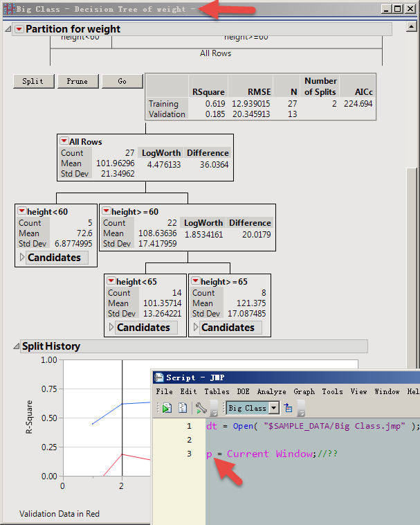Open the Graph menu
The width and height of the screenshot is (420, 525).
304,391
